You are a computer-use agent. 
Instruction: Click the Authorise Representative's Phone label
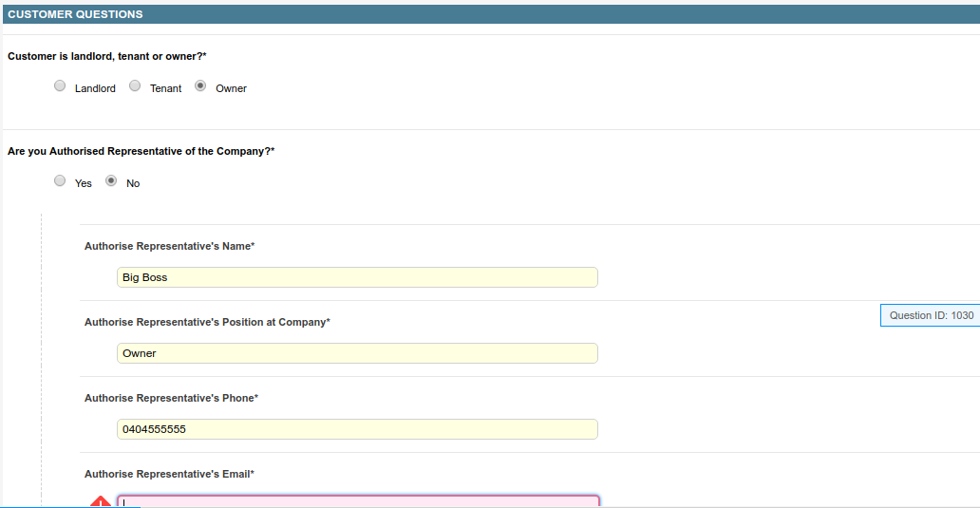(171, 398)
